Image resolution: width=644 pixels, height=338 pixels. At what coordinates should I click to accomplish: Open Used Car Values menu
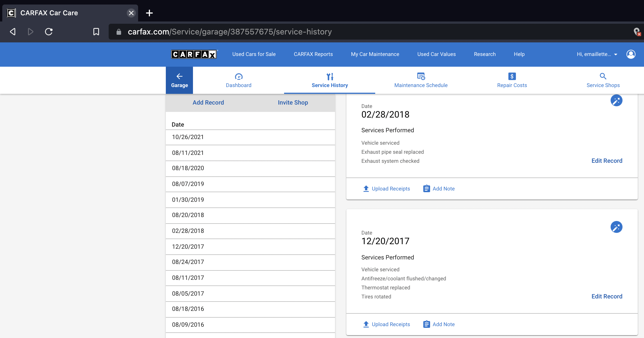pyautogui.click(x=436, y=54)
